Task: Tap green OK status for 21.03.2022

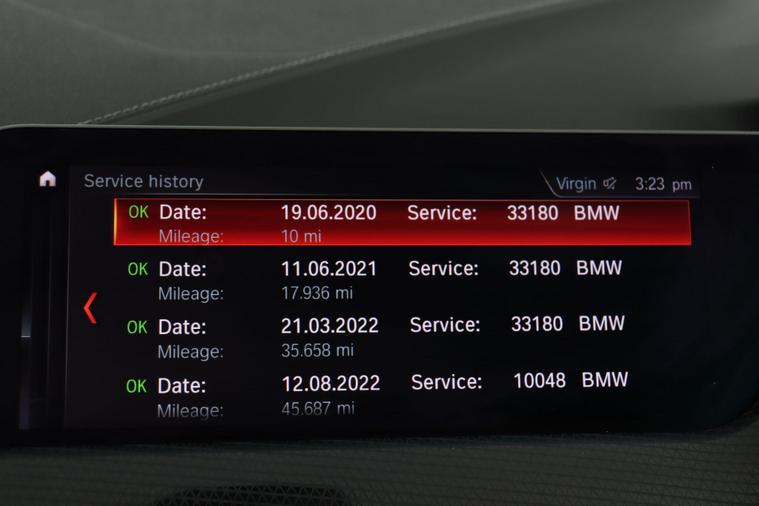Action: coord(137,327)
